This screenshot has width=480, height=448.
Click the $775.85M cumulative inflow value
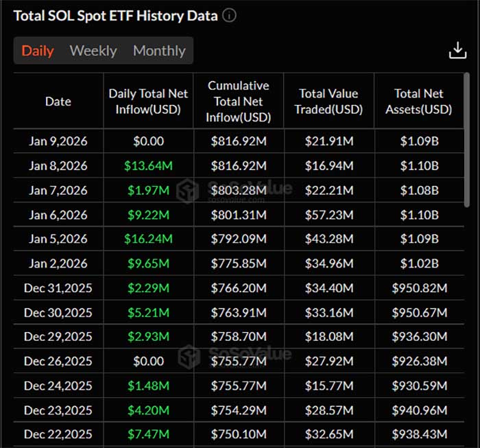[239, 263]
